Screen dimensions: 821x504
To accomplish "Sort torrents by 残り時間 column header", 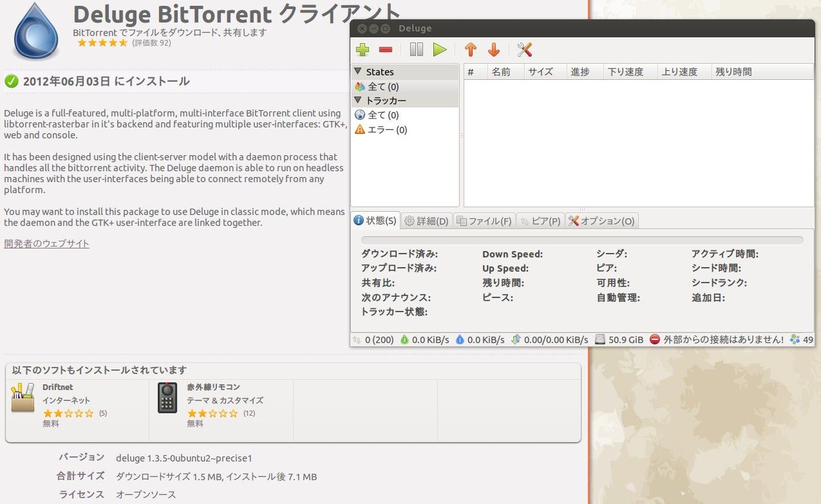I will coord(762,71).
